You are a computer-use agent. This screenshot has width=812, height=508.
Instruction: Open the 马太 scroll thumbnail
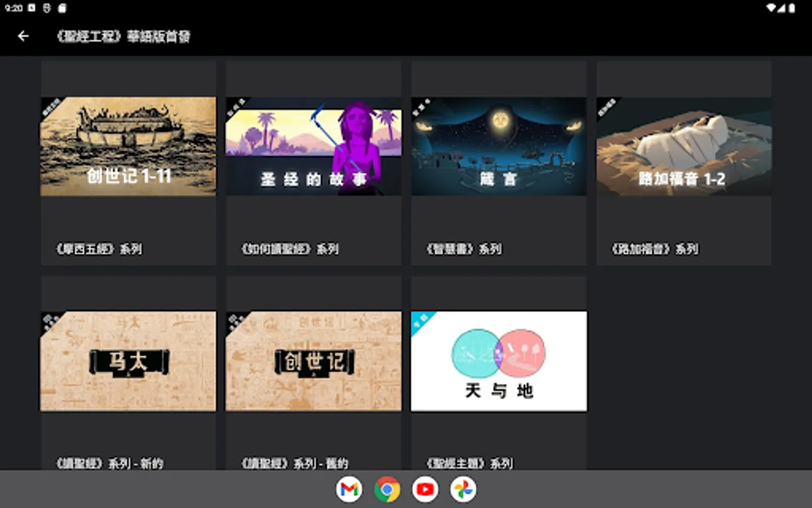pos(128,361)
